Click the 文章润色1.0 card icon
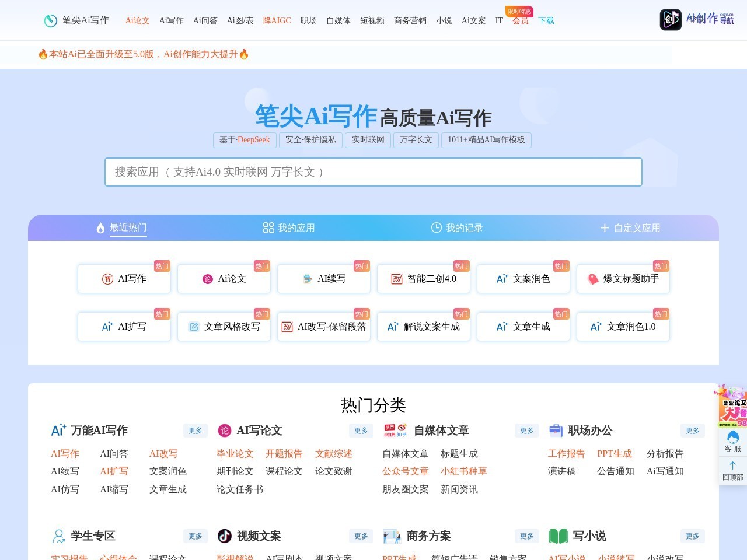Image resolution: width=747 pixels, height=560 pixels. pos(596,327)
